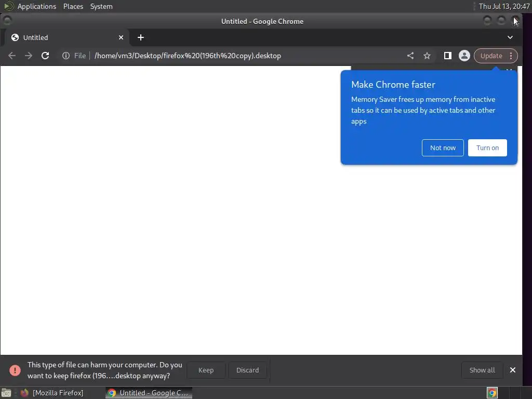532x399 pixels.
Task: Open the Applications menu
Action: pos(37,6)
